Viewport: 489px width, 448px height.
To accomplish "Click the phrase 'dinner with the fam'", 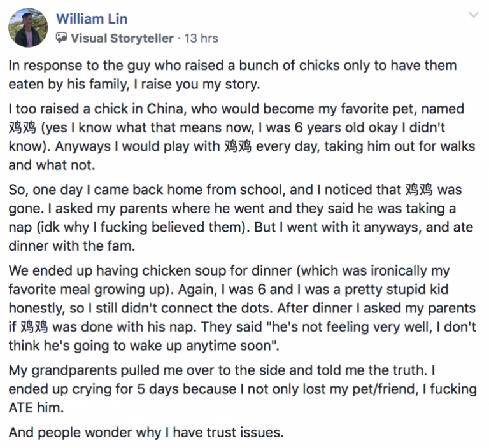I will (x=72, y=246).
